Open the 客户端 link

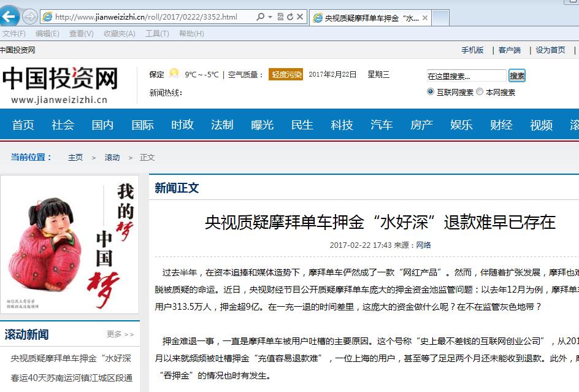point(510,50)
